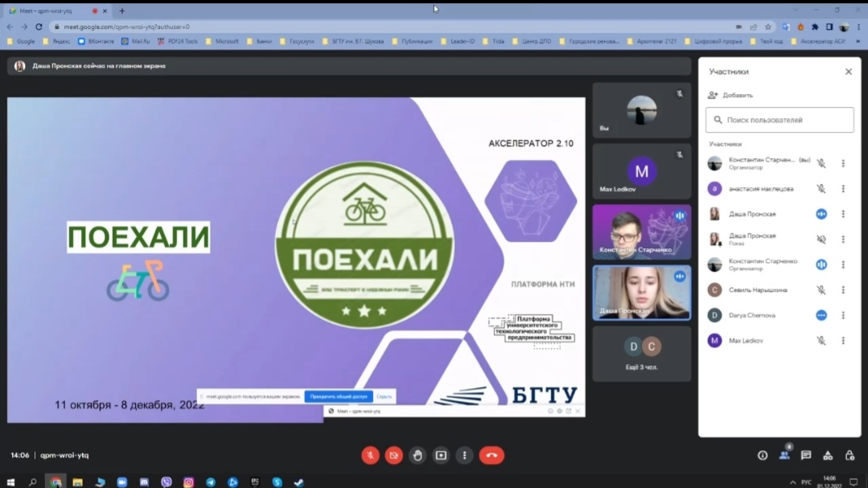Click the Даша Пронская video tile
This screenshot has width=868, height=488.
pos(642,293)
